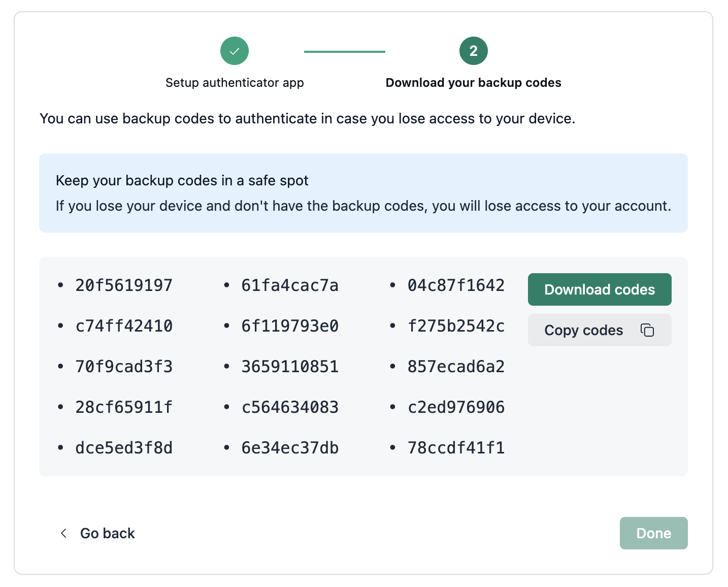Click the Done button
The width and height of the screenshot is (728, 587).
click(x=653, y=533)
